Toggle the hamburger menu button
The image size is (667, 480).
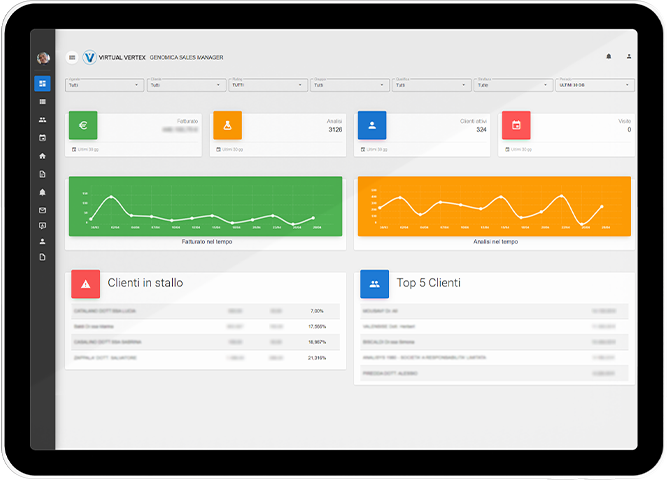pos(72,58)
